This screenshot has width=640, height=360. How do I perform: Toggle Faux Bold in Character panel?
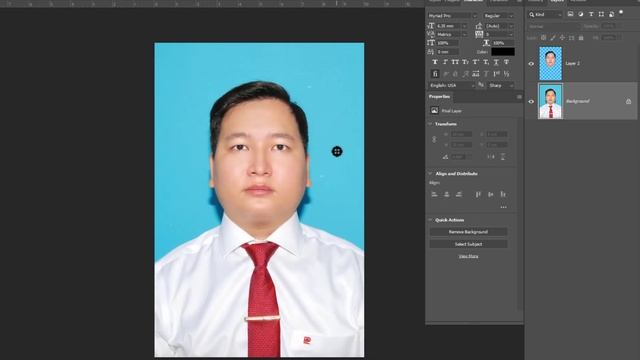pyautogui.click(x=435, y=62)
